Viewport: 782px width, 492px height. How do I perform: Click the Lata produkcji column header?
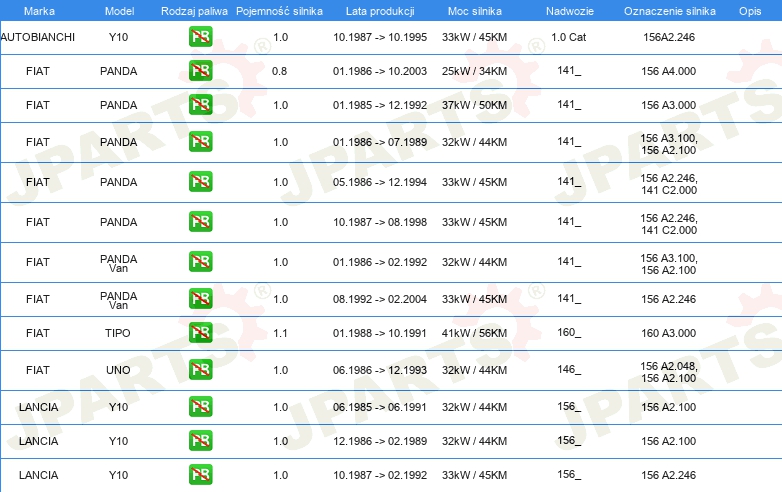click(380, 11)
